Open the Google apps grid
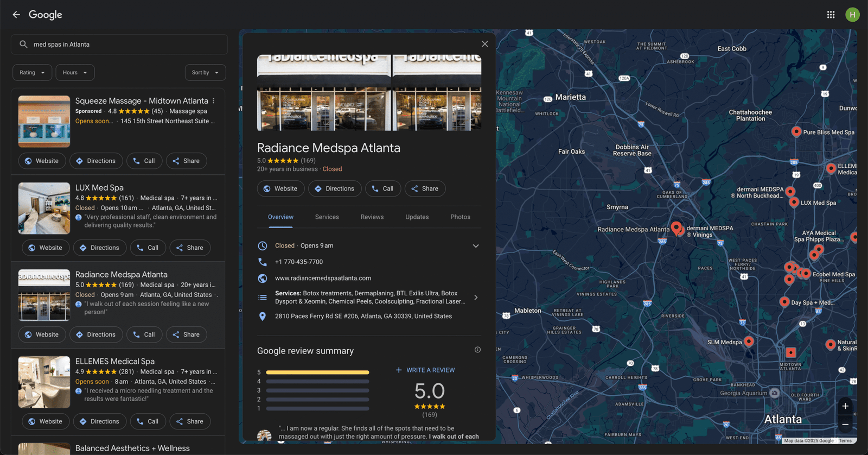The height and width of the screenshot is (455, 868). pos(831,15)
